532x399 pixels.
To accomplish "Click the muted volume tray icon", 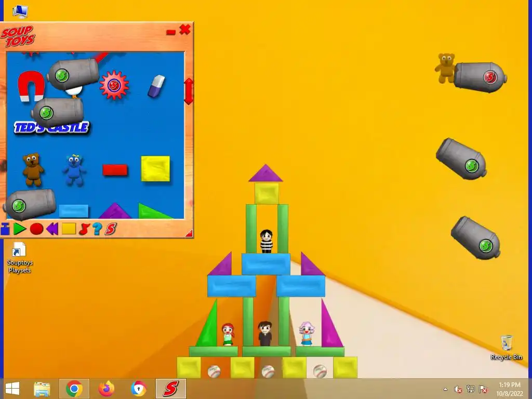I will click(458, 389).
